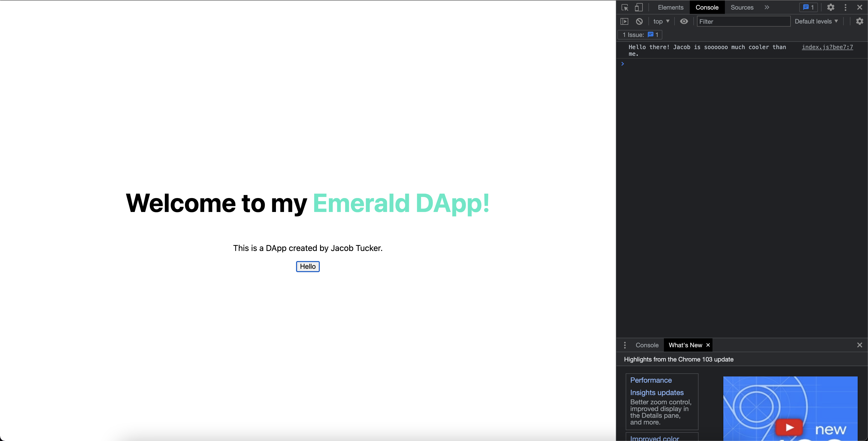Play the Chrome 103 highlights video

click(x=789, y=427)
